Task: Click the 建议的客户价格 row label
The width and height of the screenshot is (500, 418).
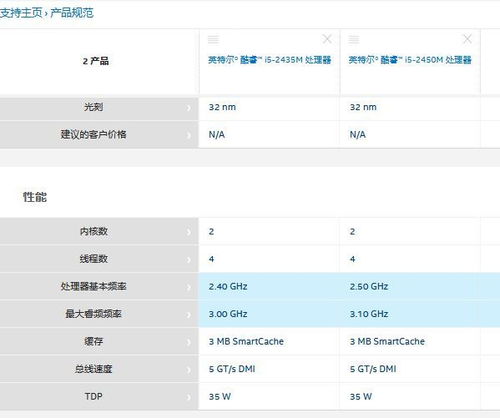Action: pos(93,134)
